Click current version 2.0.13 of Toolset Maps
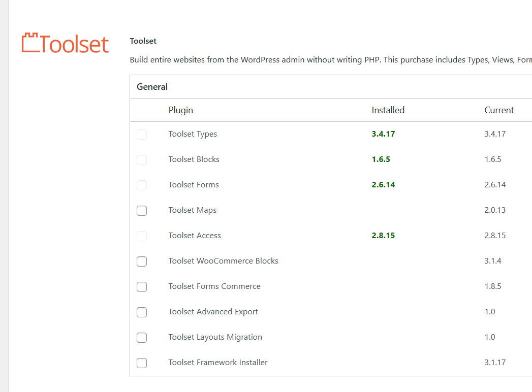The width and height of the screenshot is (532, 392). 495,210
